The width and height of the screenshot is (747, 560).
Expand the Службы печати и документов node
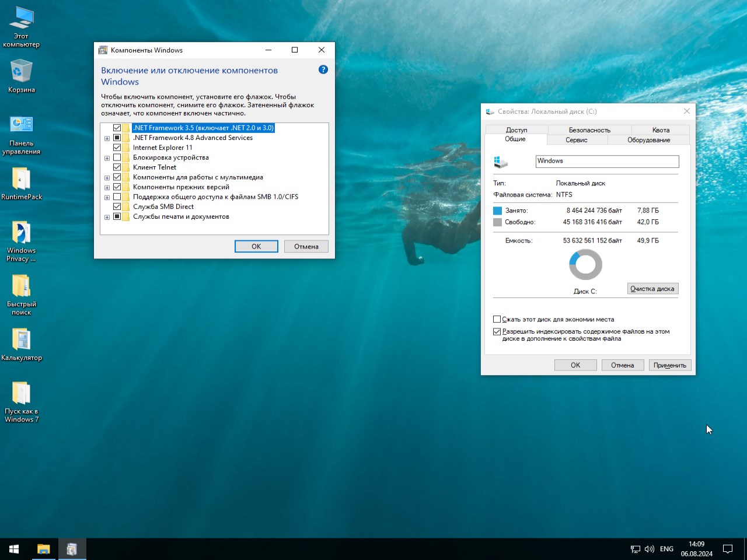pos(107,217)
